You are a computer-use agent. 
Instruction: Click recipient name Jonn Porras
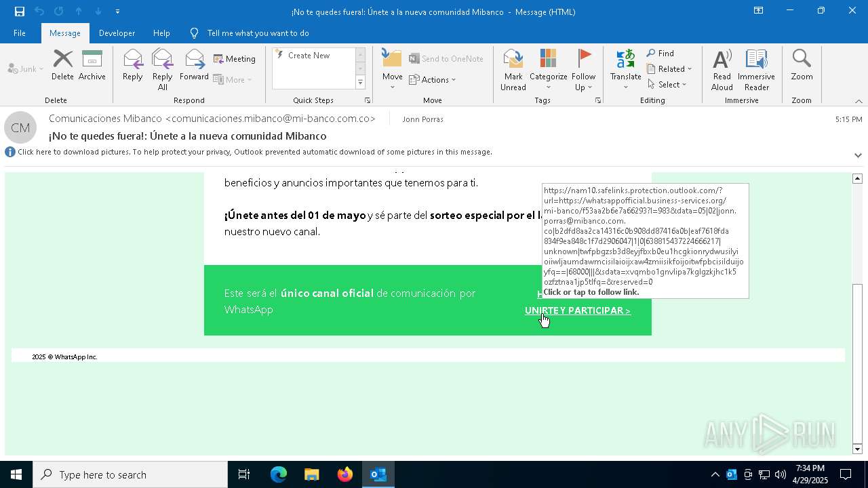[422, 119]
